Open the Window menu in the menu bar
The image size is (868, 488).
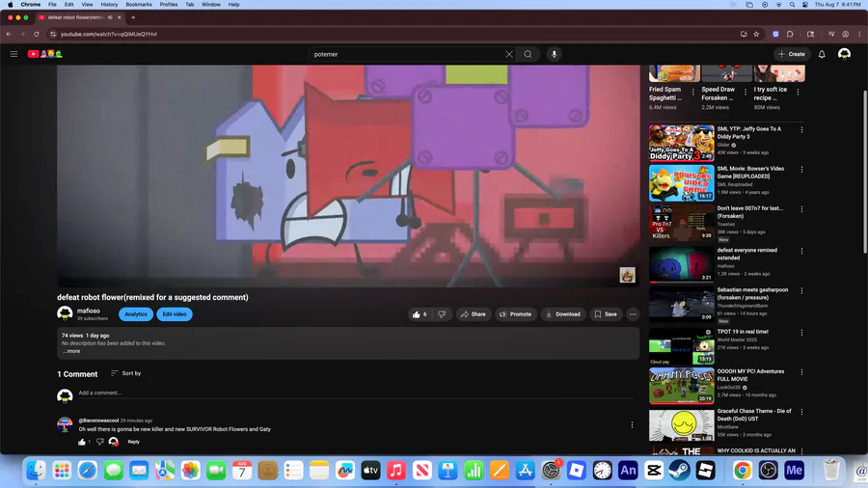pyautogui.click(x=211, y=5)
